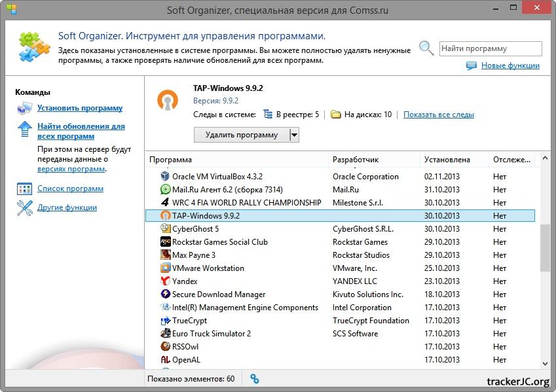The height and width of the screenshot is (392, 556).
Task: Click the Soft Organizer puzzle logo
Action: coord(35,46)
